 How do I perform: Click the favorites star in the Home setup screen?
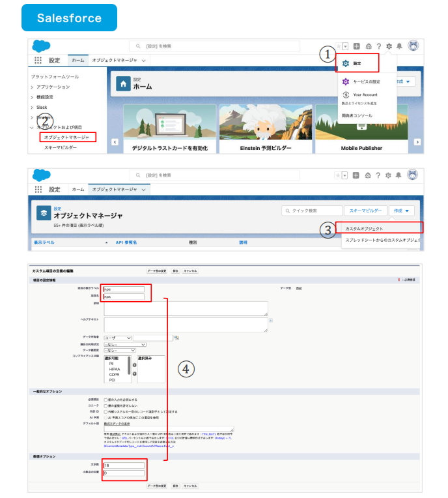click(x=339, y=46)
